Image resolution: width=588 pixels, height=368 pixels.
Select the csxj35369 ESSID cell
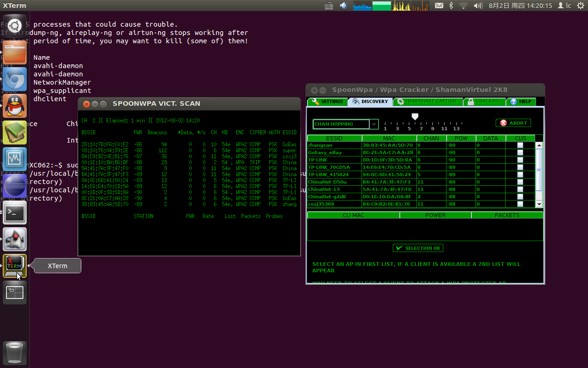[x=334, y=204]
